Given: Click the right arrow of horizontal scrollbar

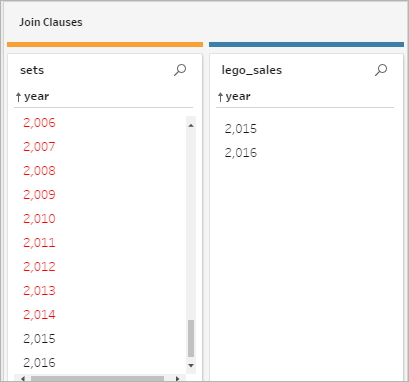Looking at the screenshot, I should click(x=177, y=378).
